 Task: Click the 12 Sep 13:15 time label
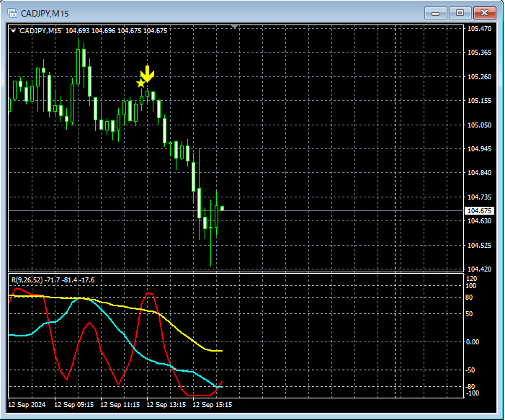pyautogui.click(x=166, y=405)
